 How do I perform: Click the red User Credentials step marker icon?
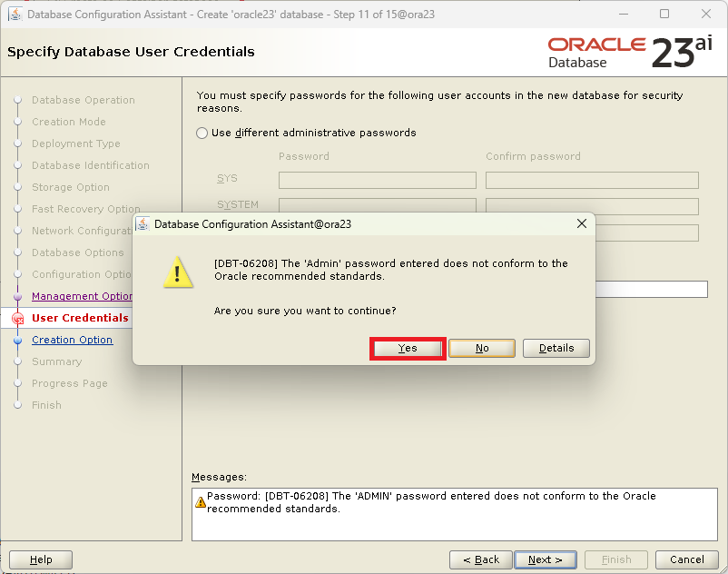[17, 319]
